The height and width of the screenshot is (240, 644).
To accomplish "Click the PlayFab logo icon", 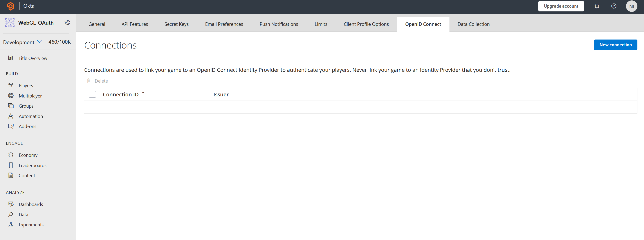I will click(x=11, y=6).
